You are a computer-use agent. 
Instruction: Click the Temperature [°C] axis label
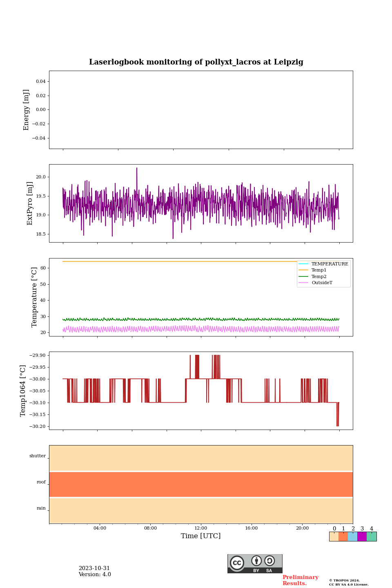coord(34,297)
